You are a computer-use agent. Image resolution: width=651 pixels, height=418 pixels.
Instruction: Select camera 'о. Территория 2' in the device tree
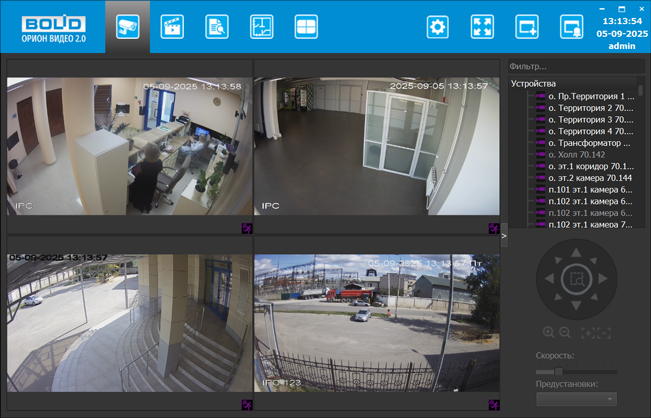pyautogui.click(x=590, y=108)
